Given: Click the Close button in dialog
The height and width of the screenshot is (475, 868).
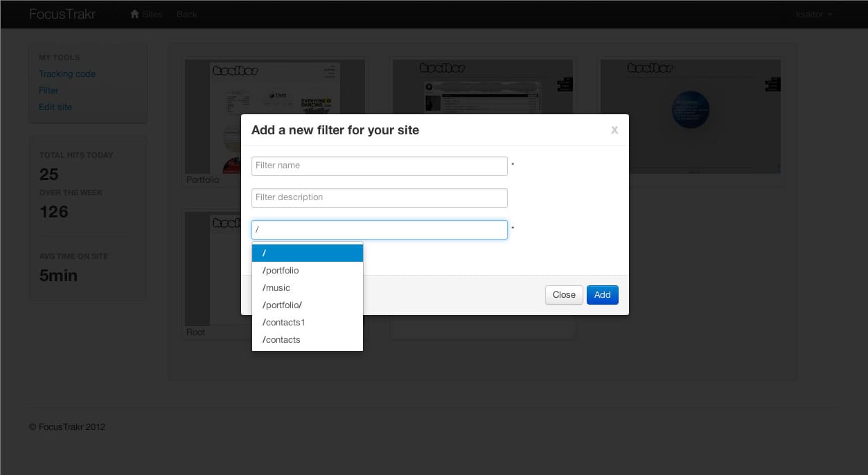Looking at the screenshot, I should tap(564, 295).
